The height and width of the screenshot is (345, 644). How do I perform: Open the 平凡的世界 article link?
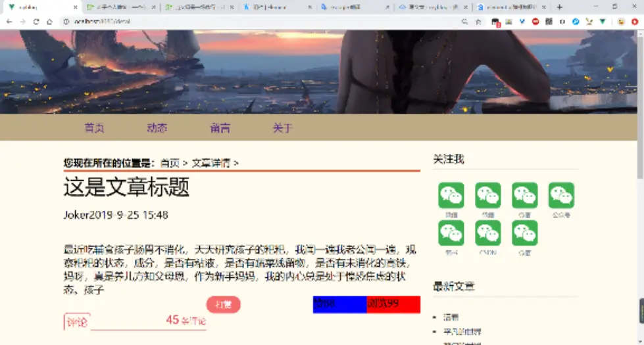[462, 331]
